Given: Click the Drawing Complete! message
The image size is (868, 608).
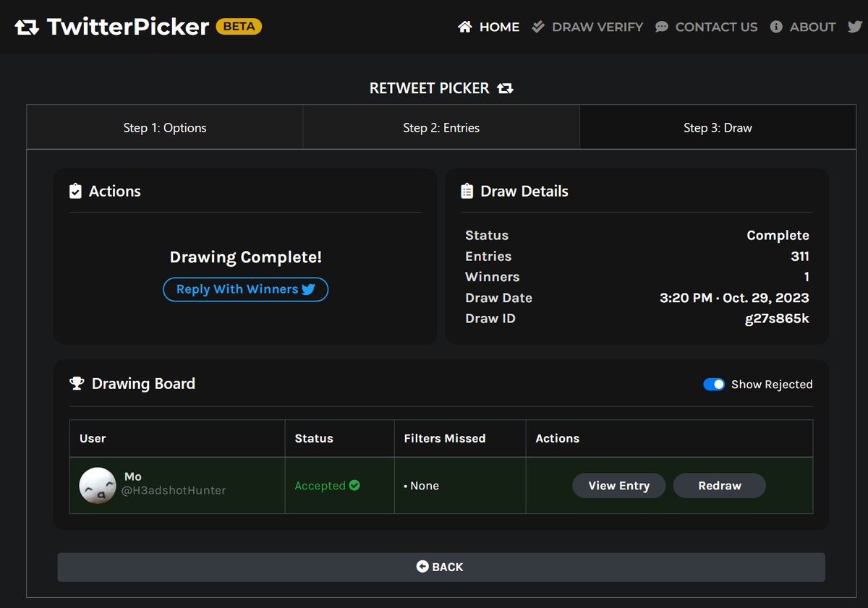Looking at the screenshot, I should coord(245,257).
